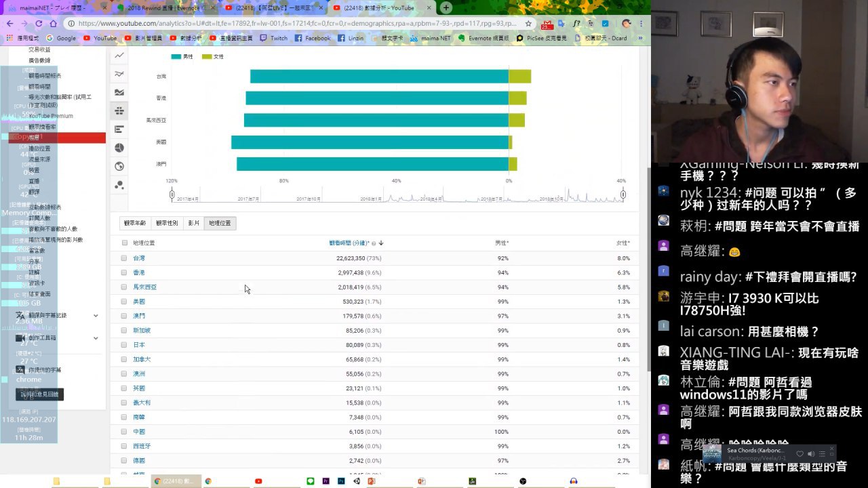The height and width of the screenshot is (488, 868).
Task: Open the 香港 location link
Action: (139, 272)
